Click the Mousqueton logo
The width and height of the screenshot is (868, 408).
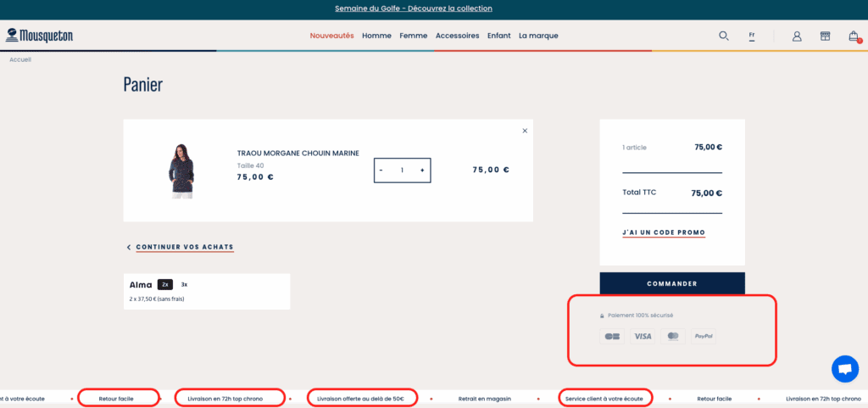[x=39, y=36]
